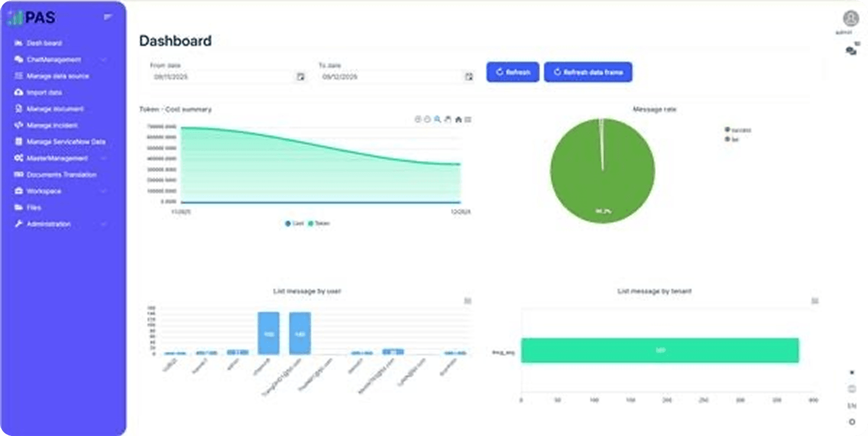868x436 pixels.
Task: Open the chat messages icon under admin
Action: point(851,51)
